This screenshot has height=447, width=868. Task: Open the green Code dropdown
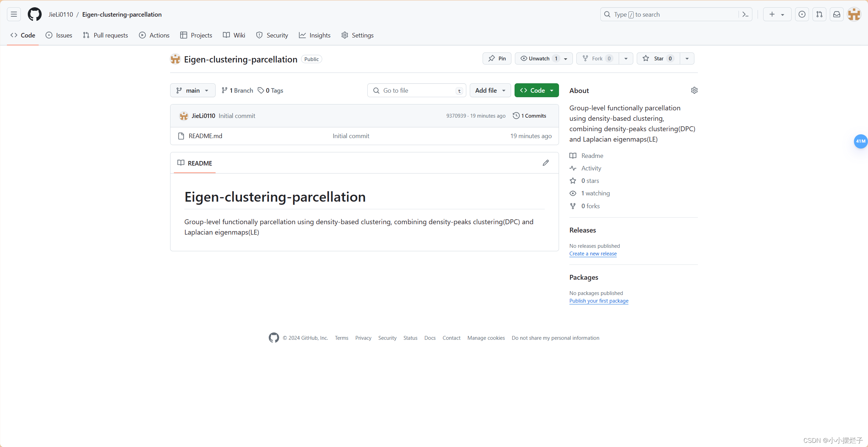(x=536, y=90)
